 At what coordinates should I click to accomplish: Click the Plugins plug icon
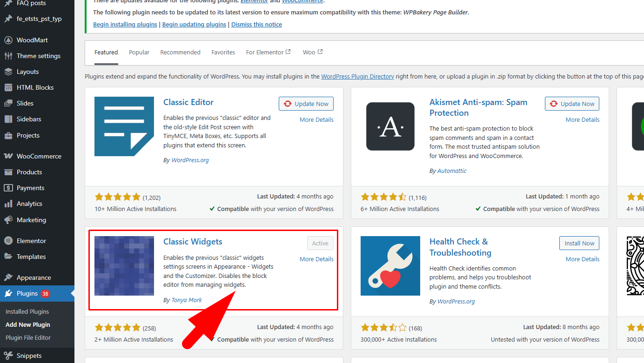(x=8, y=293)
